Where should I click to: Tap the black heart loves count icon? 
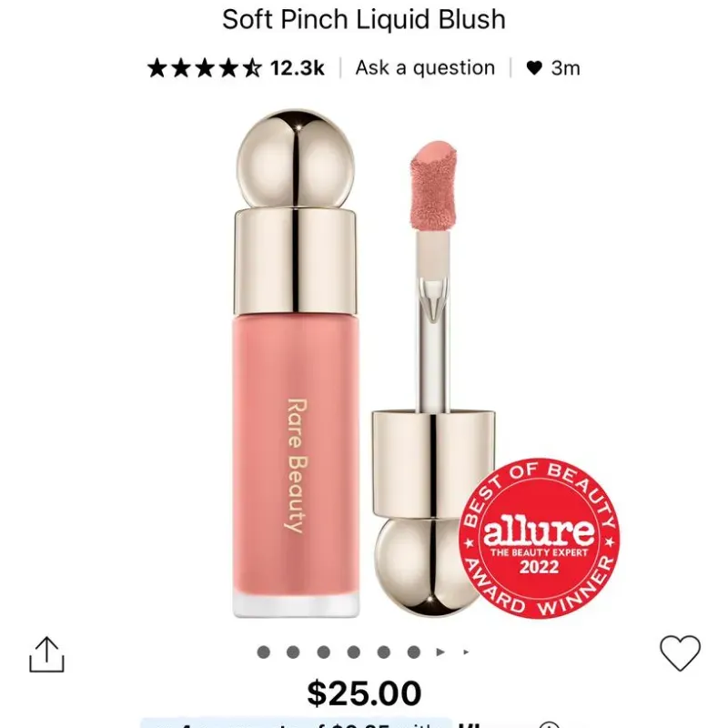pyautogui.click(x=534, y=67)
